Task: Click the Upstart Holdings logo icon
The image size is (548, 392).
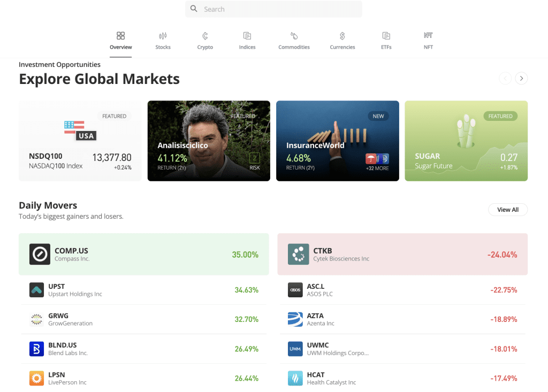Action: tap(36, 290)
